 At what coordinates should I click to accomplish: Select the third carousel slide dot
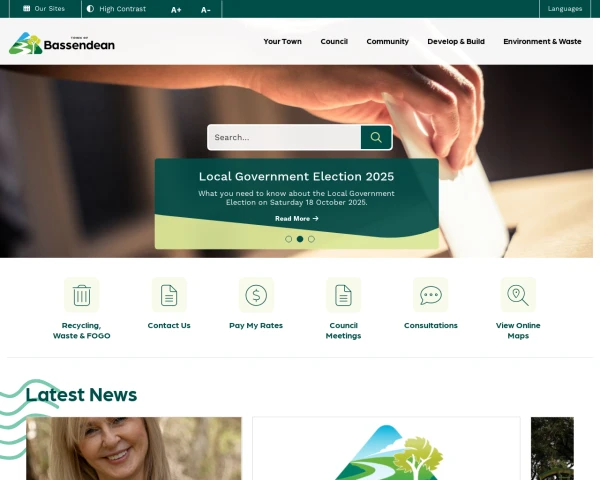311,239
